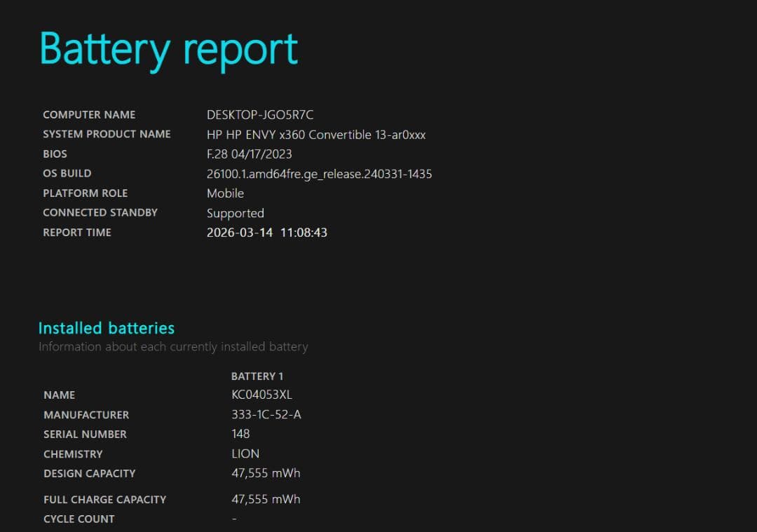
Task: Click the BIOS label
Action: pos(55,154)
